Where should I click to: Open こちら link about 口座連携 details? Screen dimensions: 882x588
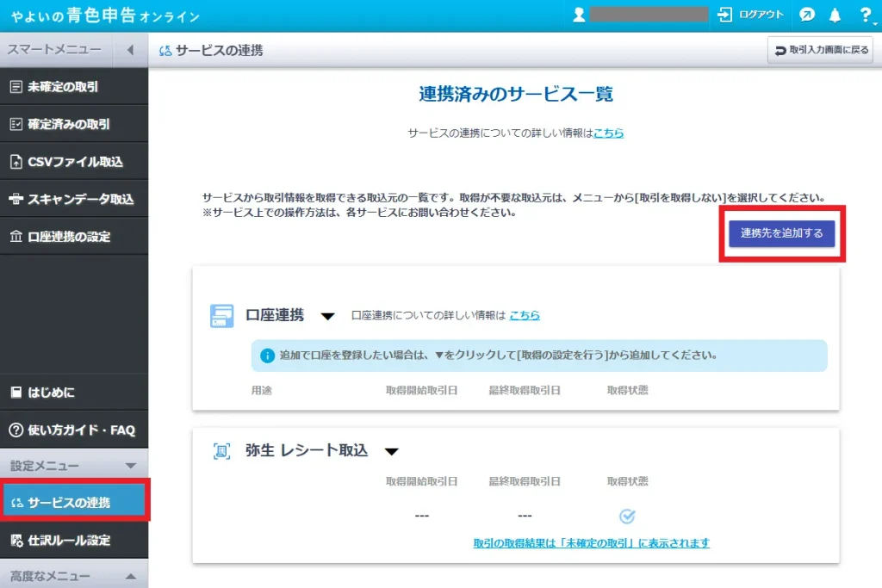(x=525, y=315)
